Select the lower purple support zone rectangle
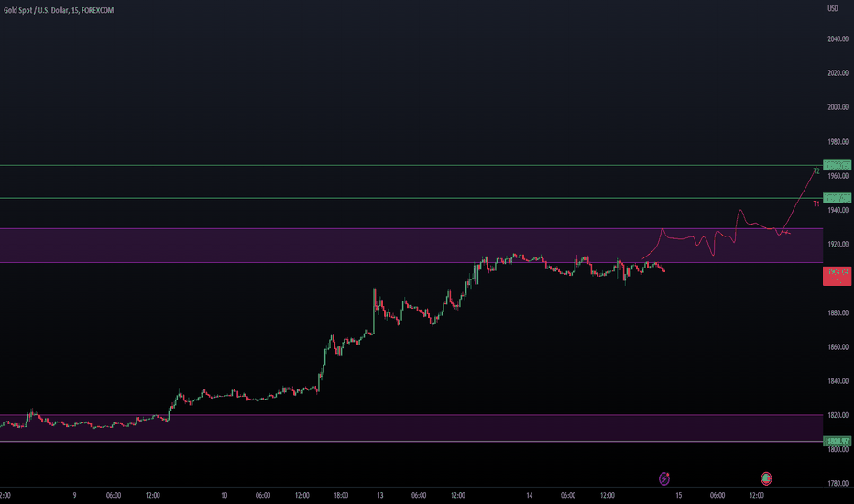Viewport: 854px width, 504px height. point(411,428)
